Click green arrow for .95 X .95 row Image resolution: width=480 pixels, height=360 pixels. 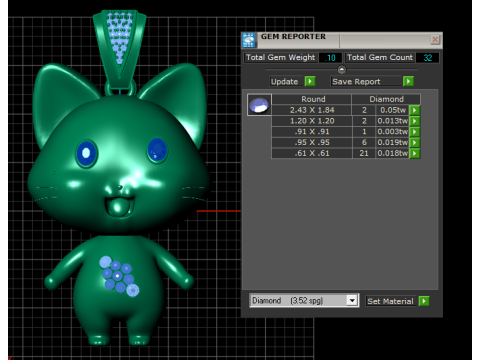click(415, 142)
